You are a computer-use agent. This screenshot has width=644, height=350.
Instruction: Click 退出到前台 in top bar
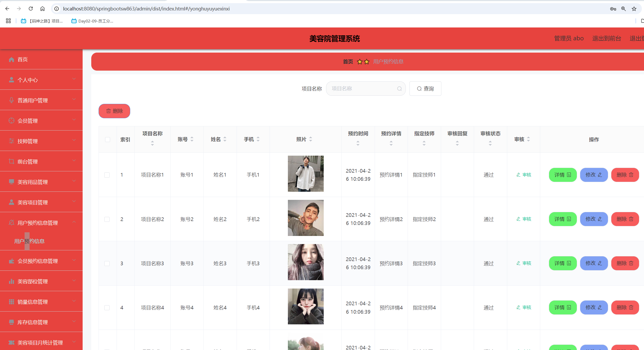(607, 38)
